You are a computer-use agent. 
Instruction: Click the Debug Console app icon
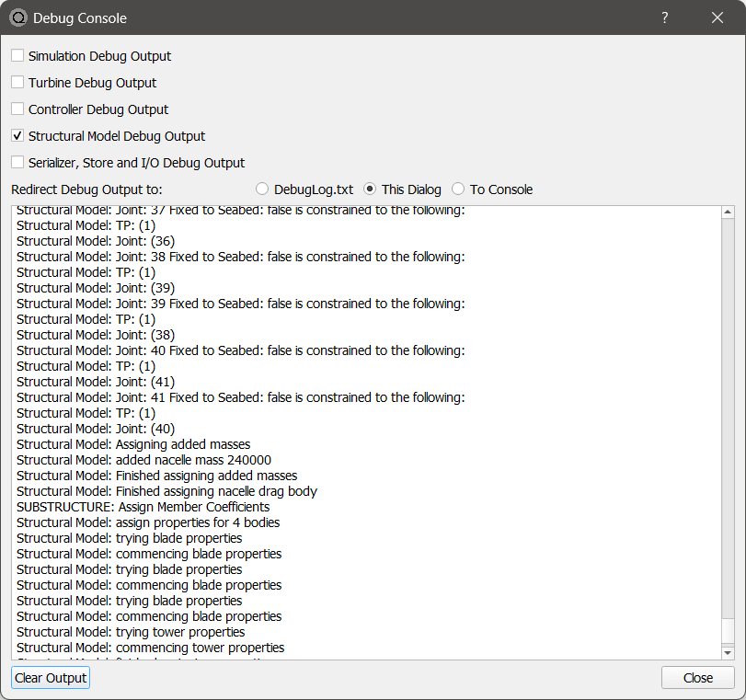18,17
